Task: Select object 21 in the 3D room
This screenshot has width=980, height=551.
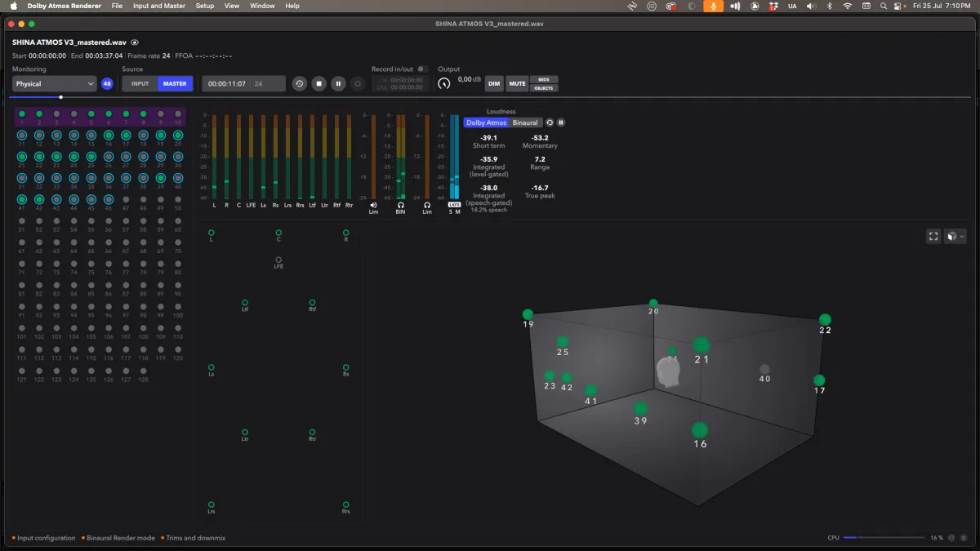Action: coord(702,345)
